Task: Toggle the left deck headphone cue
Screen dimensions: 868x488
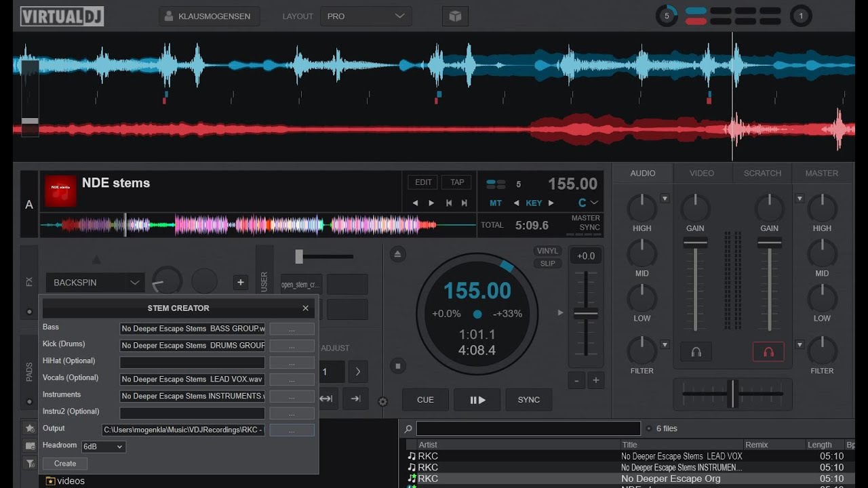Action: (696, 352)
